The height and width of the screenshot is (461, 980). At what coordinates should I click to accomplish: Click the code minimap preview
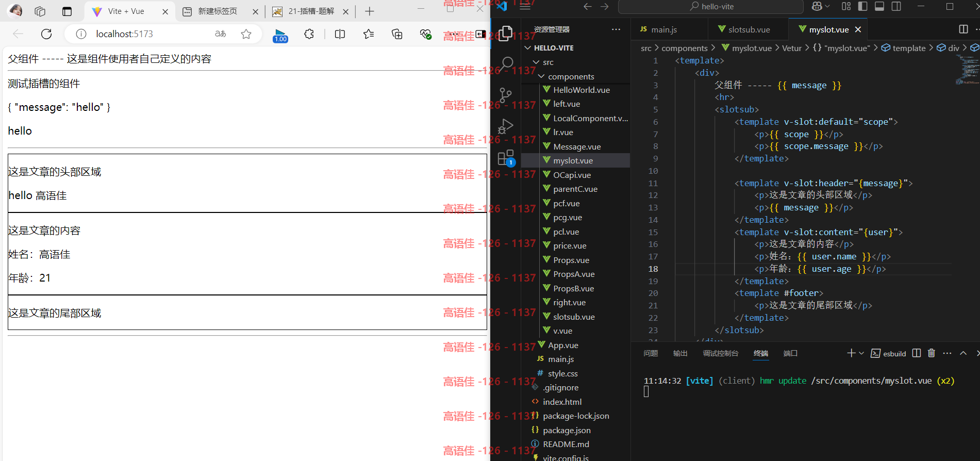[967, 70]
